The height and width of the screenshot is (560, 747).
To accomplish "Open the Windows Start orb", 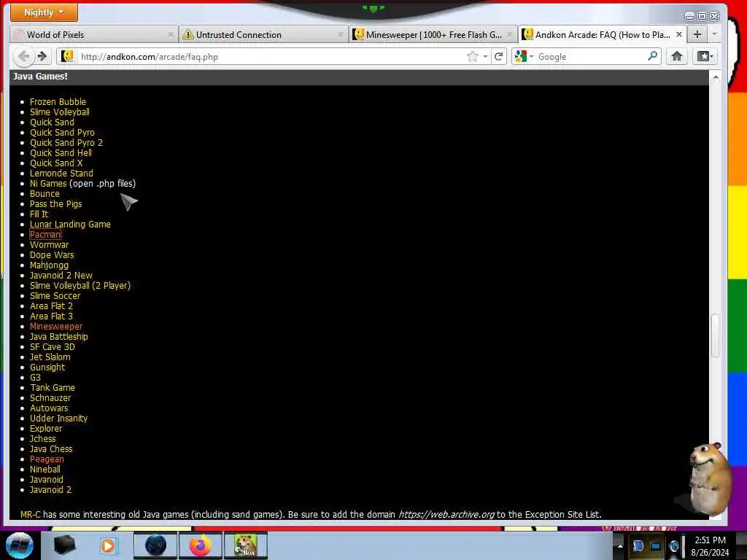I will 19,545.
